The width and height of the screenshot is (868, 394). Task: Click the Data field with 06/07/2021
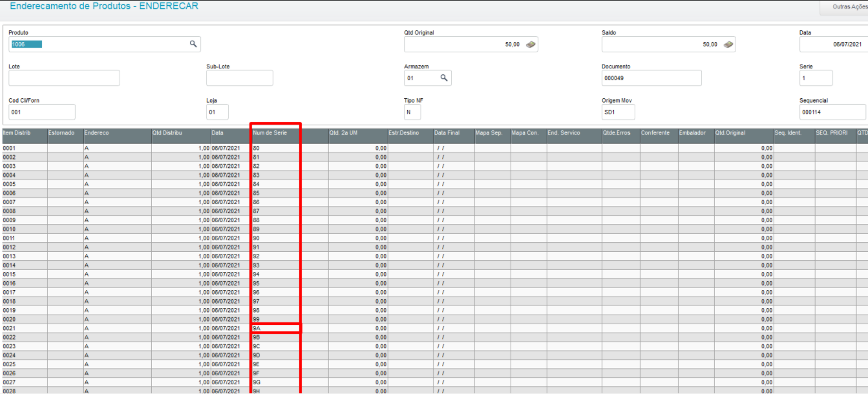(834, 44)
